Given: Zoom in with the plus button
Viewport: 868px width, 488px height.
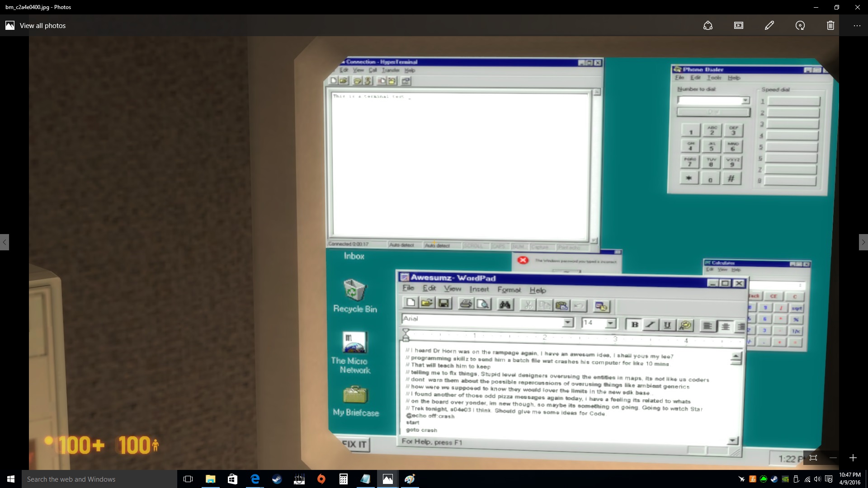Looking at the screenshot, I should (853, 458).
